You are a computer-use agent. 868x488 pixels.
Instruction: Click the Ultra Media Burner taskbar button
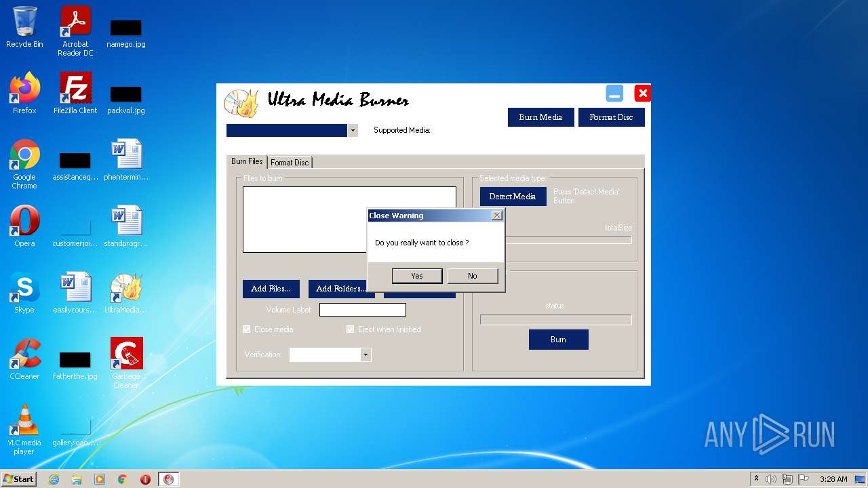coord(168,479)
